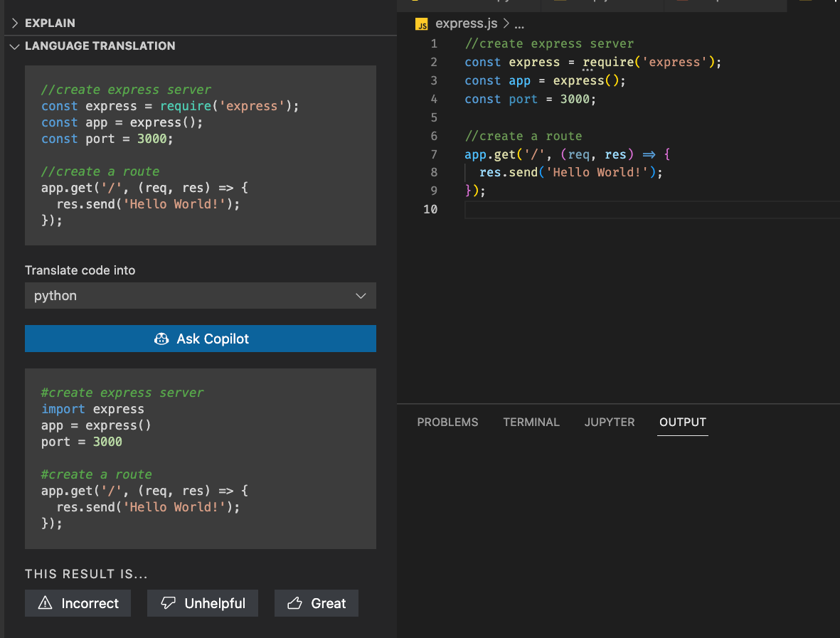Click the breadcrumb separator chevron after express.js
Image resolution: width=840 pixels, height=638 pixels.
(506, 23)
